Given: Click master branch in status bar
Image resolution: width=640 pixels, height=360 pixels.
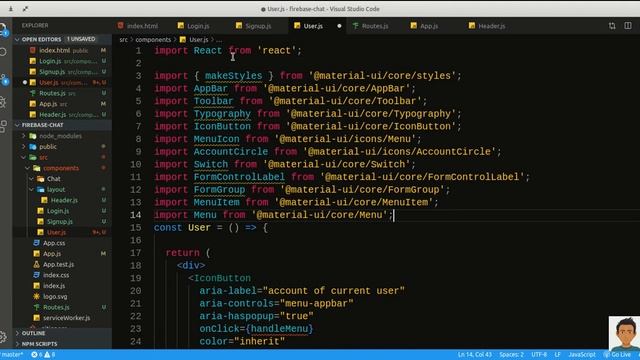Looking at the screenshot, I should (x=12, y=355).
